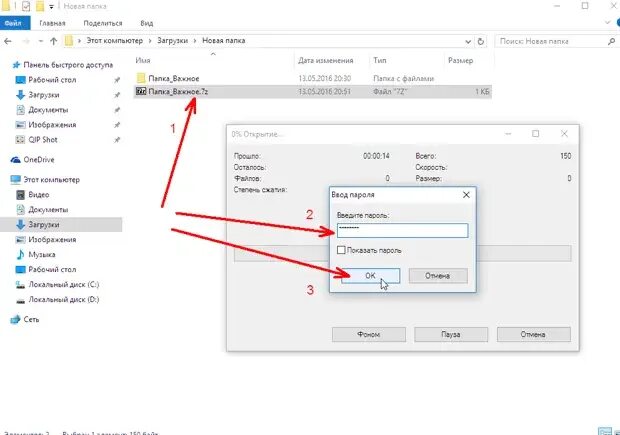
Task: Click the 7z archive file icon
Action: [141, 91]
